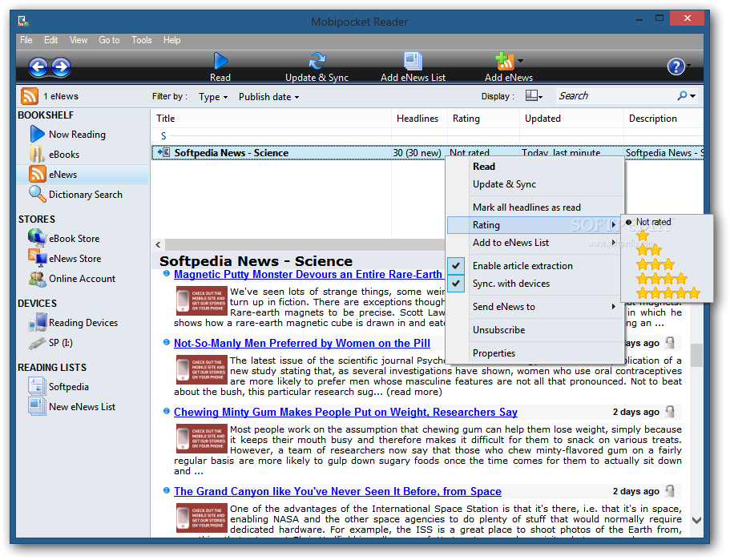Select the SP (I:) device
This screenshot has width=730, height=560.
pyautogui.click(x=50, y=343)
